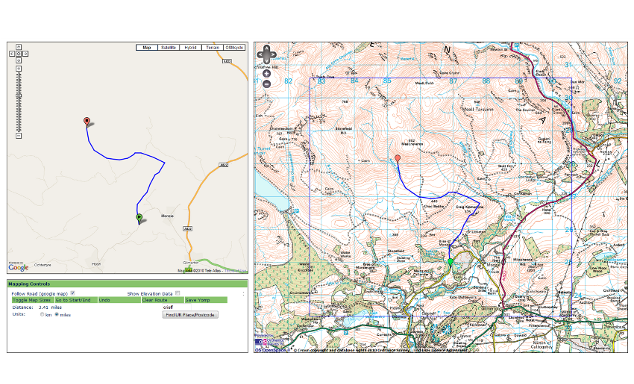Click the OS map pan control
Screen dimensions: 634x384
tap(267, 55)
